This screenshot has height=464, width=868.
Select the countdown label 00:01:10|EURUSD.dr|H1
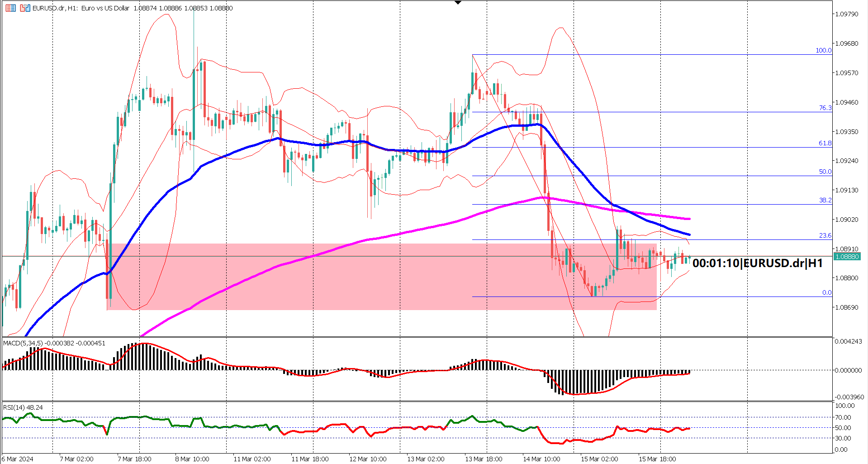click(x=758, y=263)
